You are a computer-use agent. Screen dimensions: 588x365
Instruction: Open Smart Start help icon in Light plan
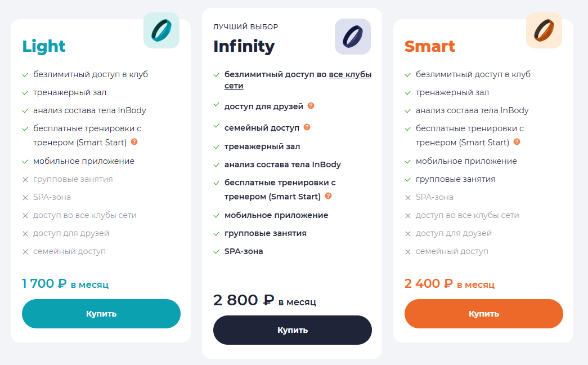point(134,142)
